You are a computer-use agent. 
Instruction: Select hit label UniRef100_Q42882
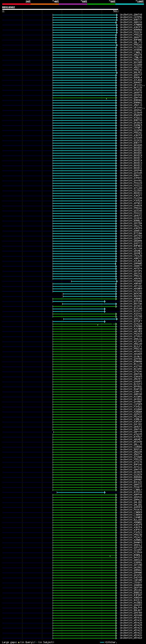(x=131, y=568)
